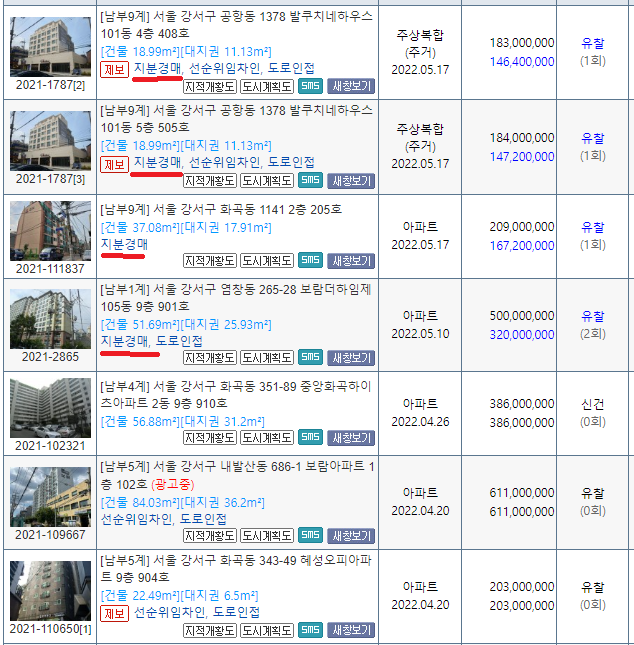Screen dimensions: 634x645
Task: Open 새창보기 for 408호 listing
Action: 351,86
